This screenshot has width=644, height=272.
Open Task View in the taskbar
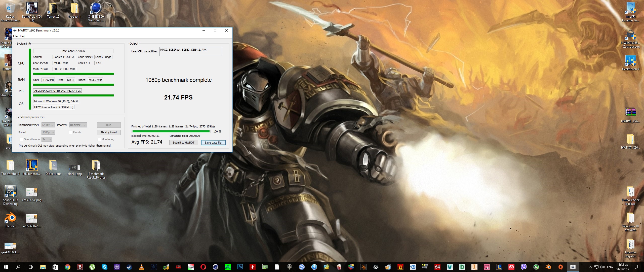point(30,267)
